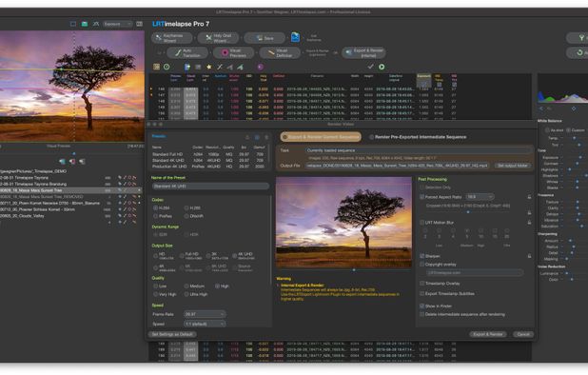588x375 pixels.
Task: Click the Save button in workflow bar
Action: (x=265, y=38)
